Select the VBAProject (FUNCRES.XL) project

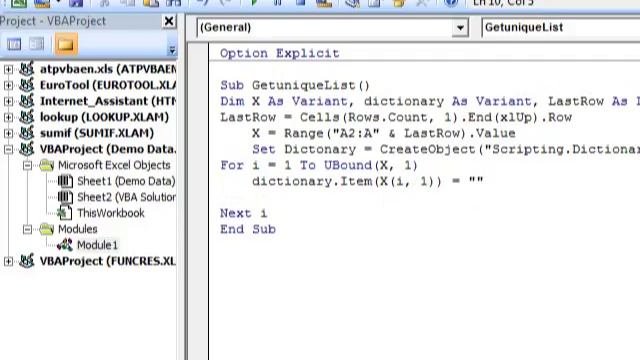pos(108,261)
